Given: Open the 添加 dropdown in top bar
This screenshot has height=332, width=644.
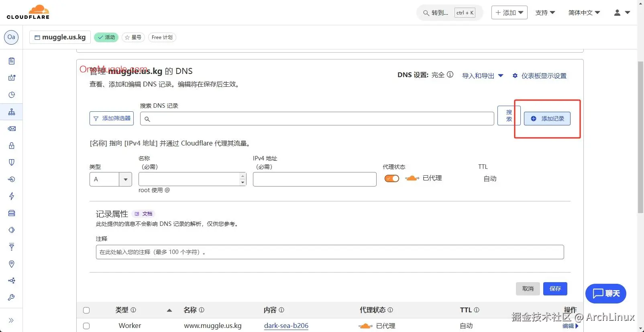Looking at the screenshot, I should pyautogui.click(x=509, y=12).
